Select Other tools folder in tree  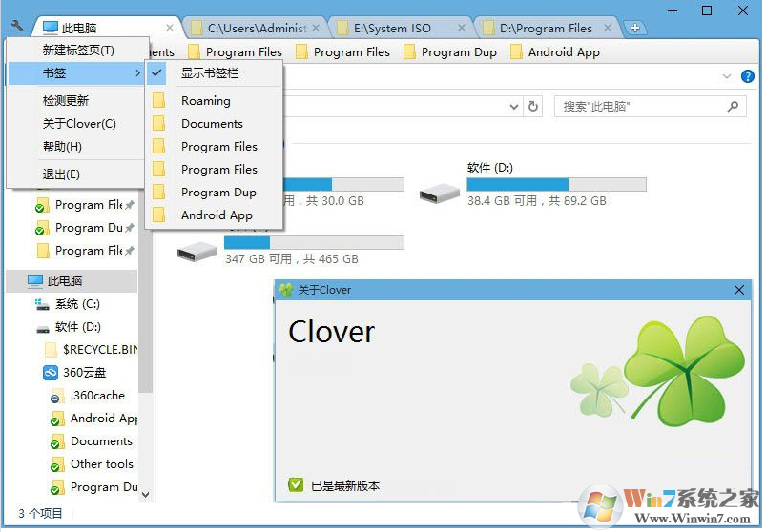click(x=92, y=464)
